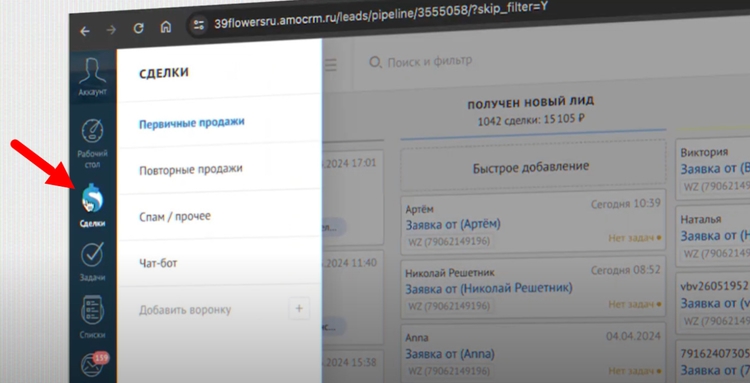Open the Сделки sidebar icon
Image resolution: width=750 pixels, height=383 pixels.
(x=92, y=205)
